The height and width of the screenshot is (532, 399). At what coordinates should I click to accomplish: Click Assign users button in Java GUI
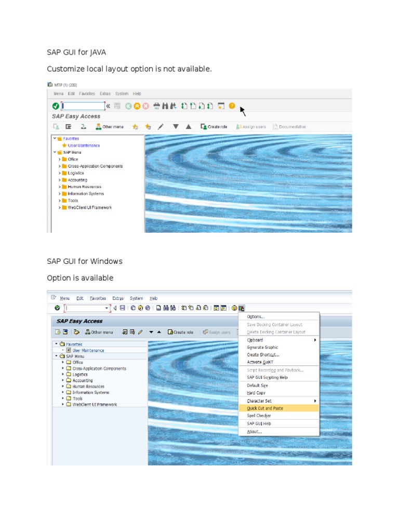point(251,127)
